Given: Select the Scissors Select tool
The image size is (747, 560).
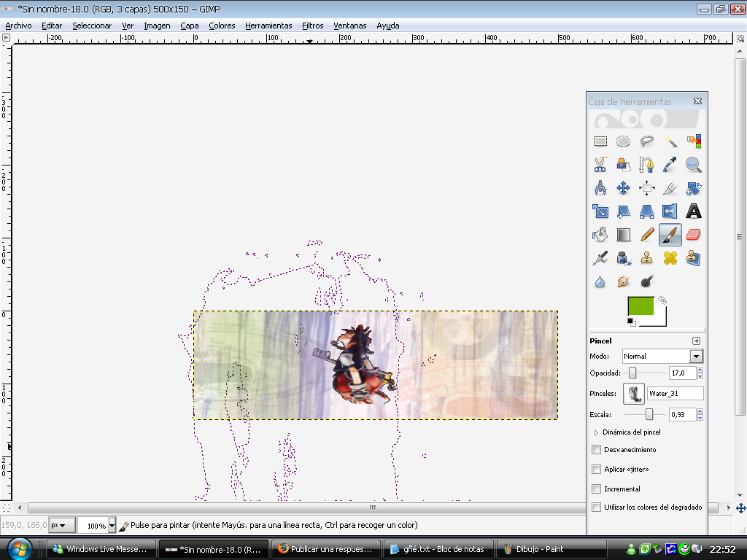Looking at the screenshot, I should 600,165.
